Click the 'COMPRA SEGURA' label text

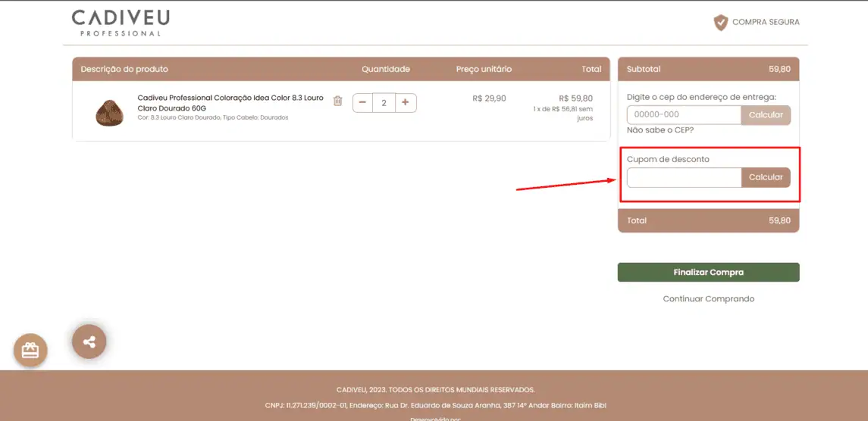tap(766, 23)
